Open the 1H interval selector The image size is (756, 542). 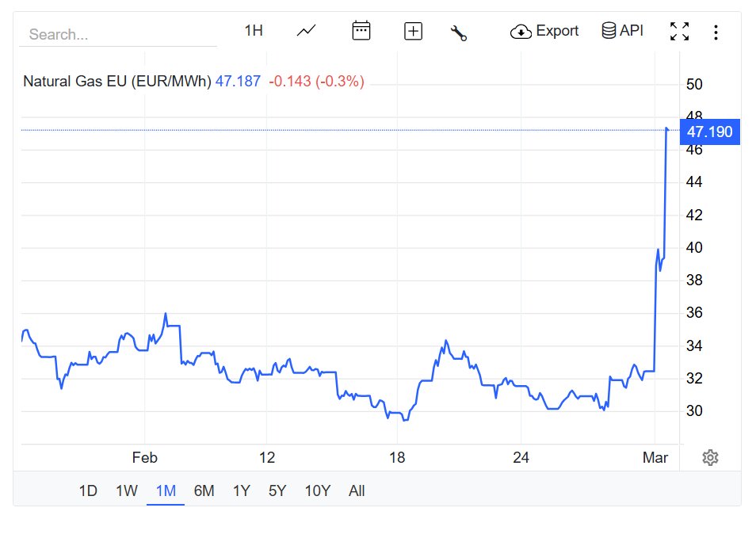click(254, 31)
